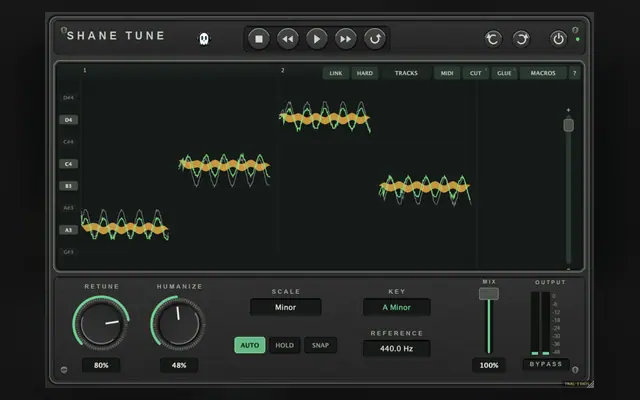This screenshot has height=400, width=640.
Task: Click the Retune 80% value field
Action: tap(101, 365)
